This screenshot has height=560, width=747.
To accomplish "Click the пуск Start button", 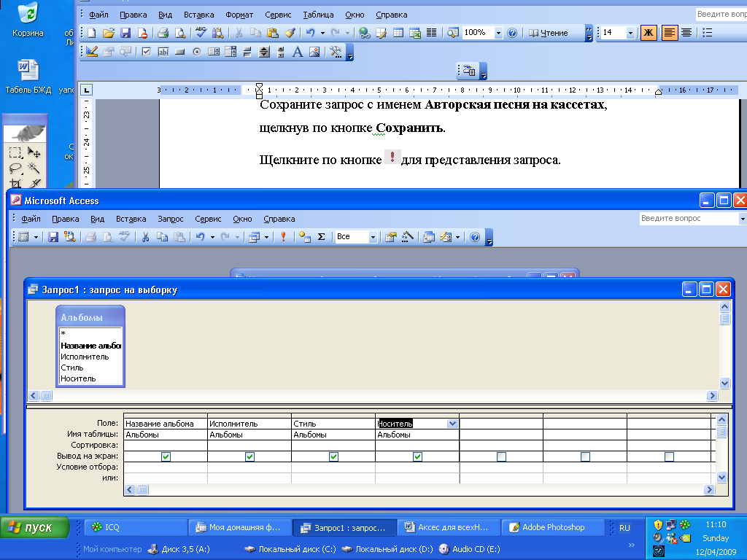I will tap(34, 528).
